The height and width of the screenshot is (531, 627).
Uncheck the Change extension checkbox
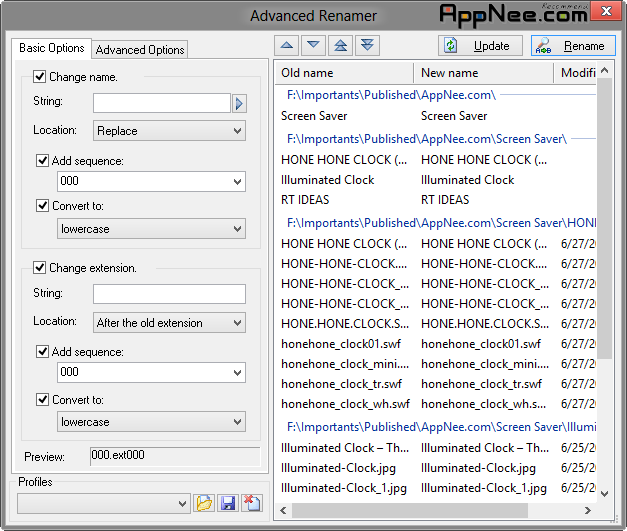pos(39,267)
